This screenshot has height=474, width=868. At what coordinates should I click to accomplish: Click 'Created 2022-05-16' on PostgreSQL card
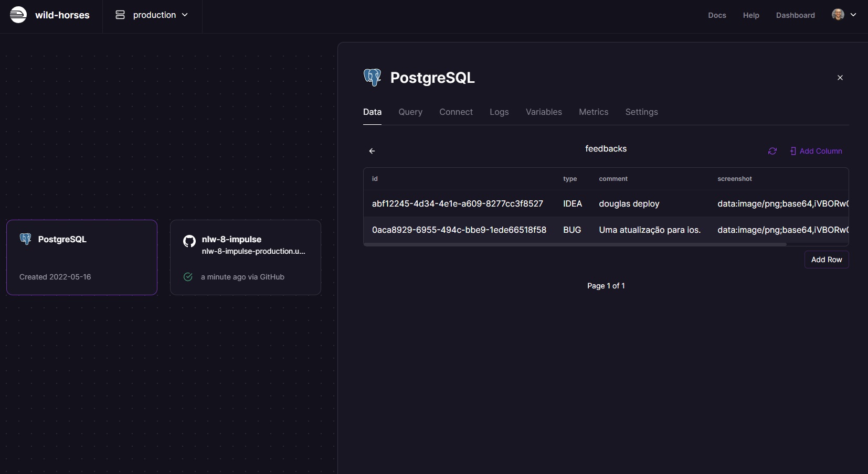pyautogui.click(x=55, y=277)
